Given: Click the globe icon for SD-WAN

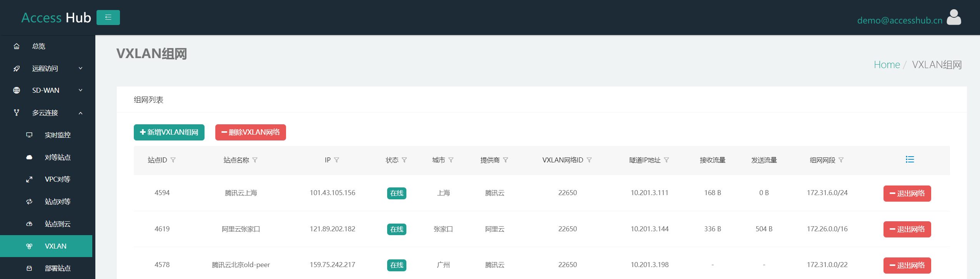Looking at the screenshot, I should [x=17, y=90].
